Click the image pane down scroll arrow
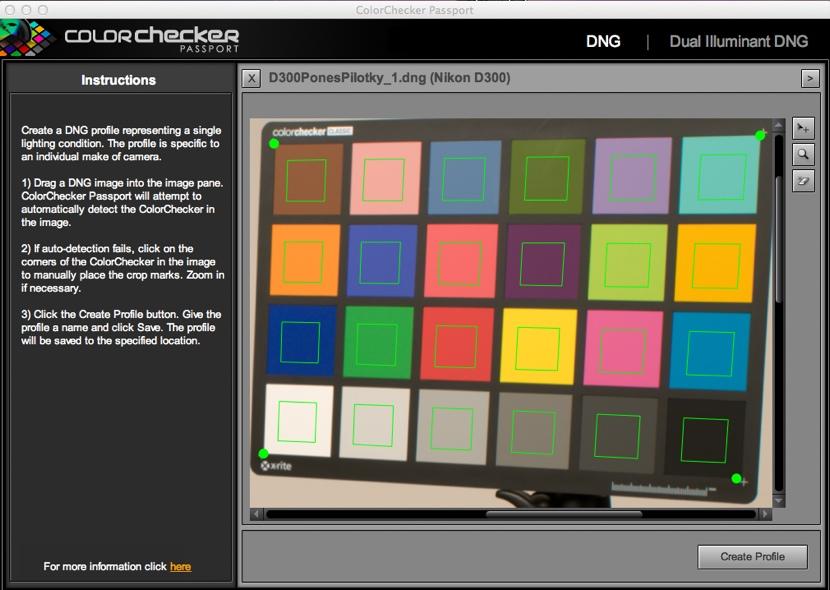The height and width of the screenshot is (590, 830). point(778,500)
